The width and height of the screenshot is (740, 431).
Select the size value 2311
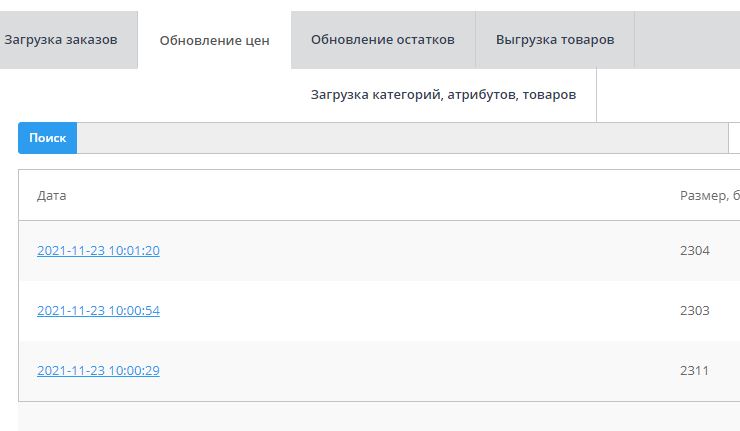point(694,371)
